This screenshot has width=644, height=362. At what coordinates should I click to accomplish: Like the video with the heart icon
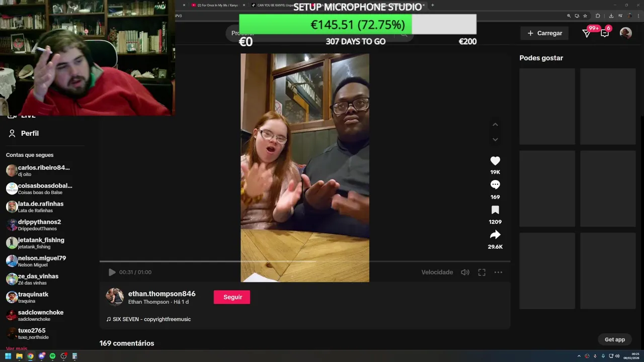pyautogui.click(x=495, y=161)
